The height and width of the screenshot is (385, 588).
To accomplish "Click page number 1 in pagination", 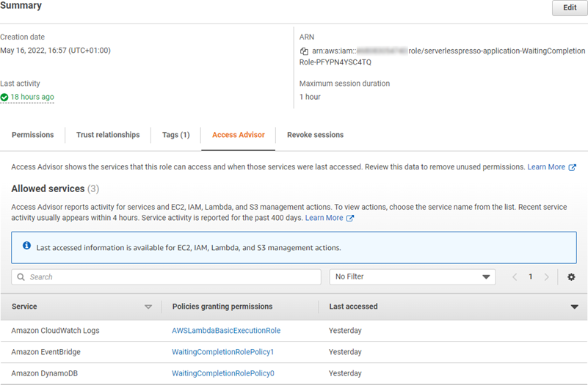I will tap(530, 276).
